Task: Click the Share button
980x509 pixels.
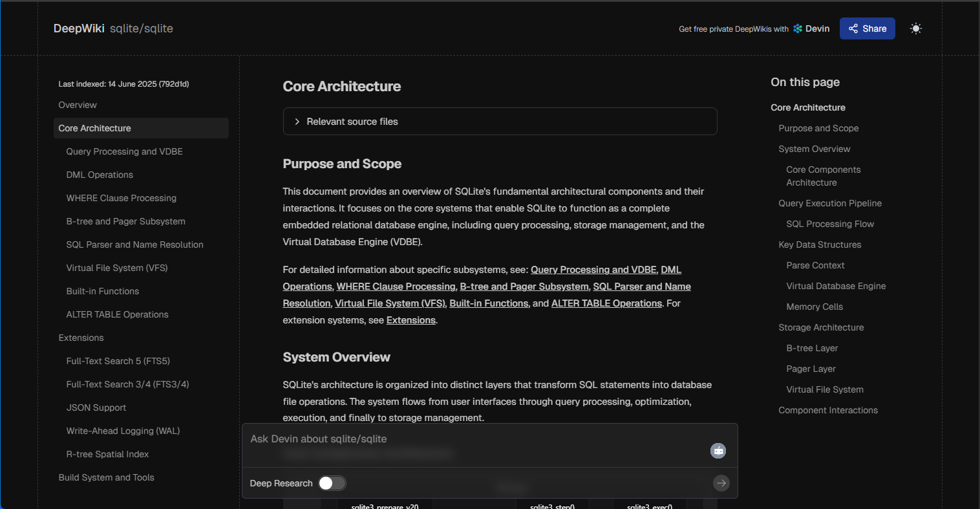Action: click(868, 28)
